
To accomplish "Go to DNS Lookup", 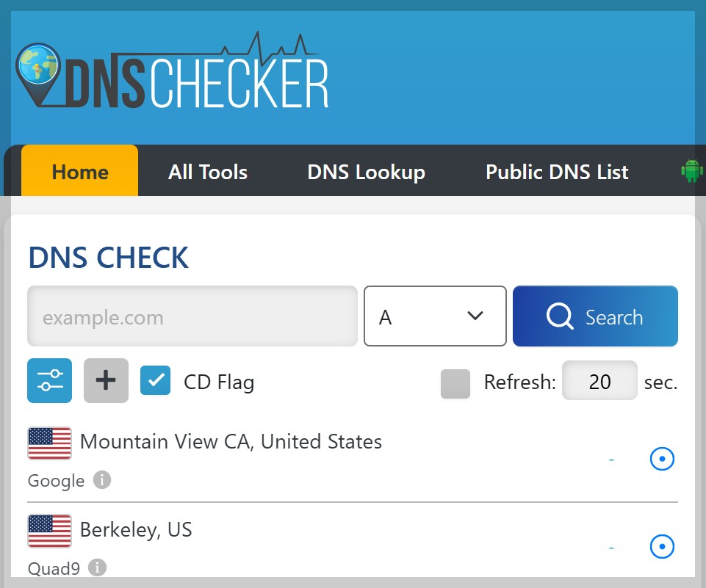I will click(x=366, y=173).
